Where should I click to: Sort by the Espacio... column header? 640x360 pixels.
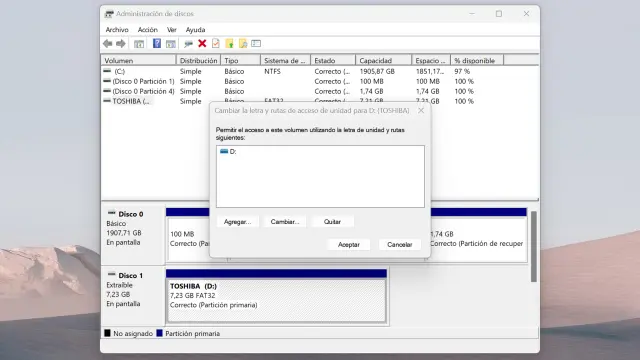click(431, 60)
